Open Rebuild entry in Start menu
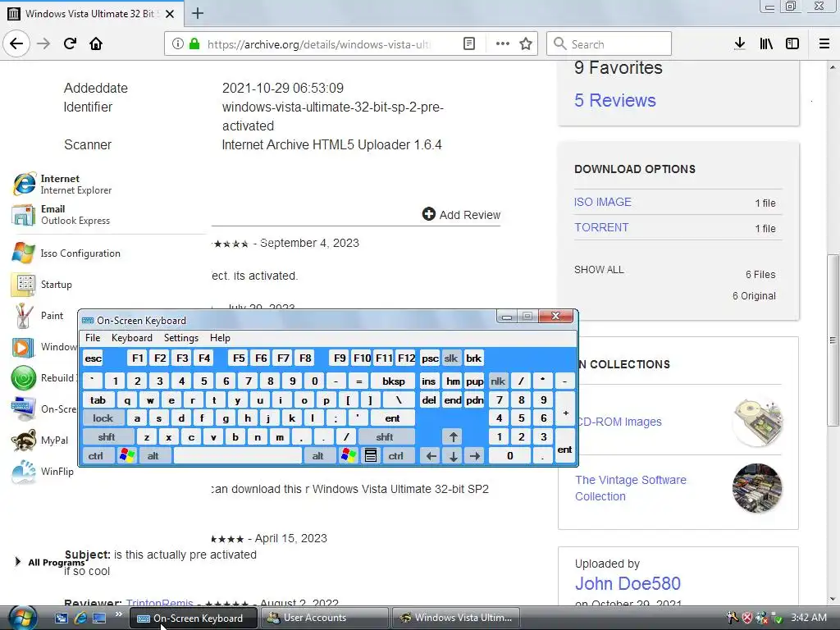Screen dimensions: 840x630 [x=43, y=378]
